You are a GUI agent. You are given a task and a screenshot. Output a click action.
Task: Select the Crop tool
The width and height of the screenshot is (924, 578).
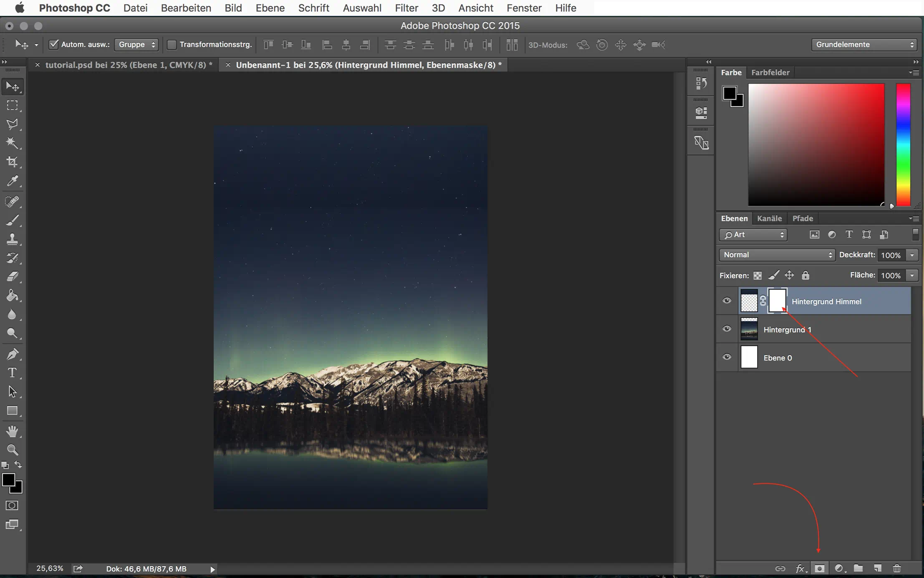(x=12, y=162)
